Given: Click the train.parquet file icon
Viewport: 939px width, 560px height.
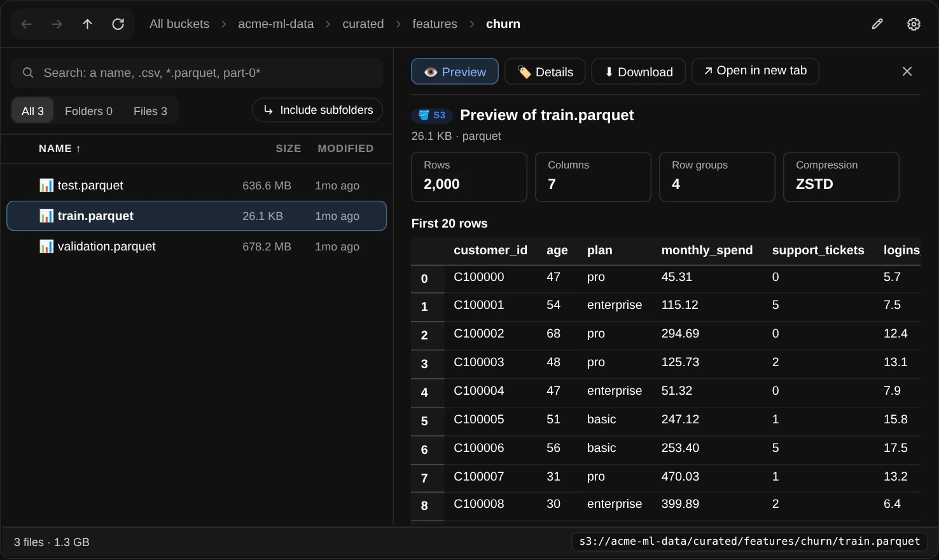Looking at the screenshot, I should 46,215.
